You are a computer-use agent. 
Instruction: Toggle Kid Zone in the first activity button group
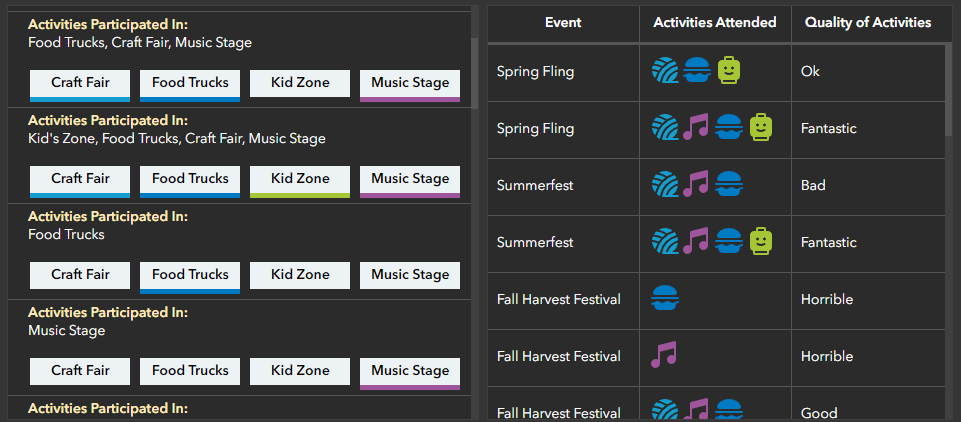[300, 83]
